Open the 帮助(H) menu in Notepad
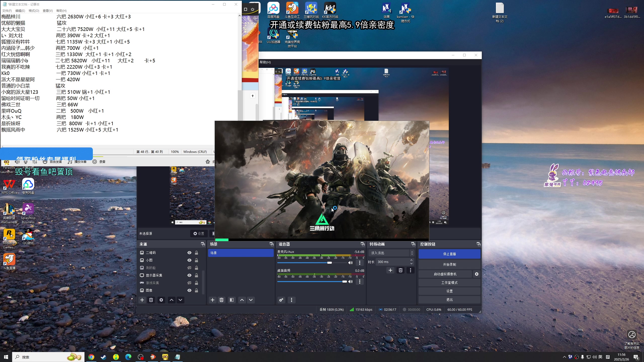The height and width of the screenshot is (362, 644). click(61, 11)
